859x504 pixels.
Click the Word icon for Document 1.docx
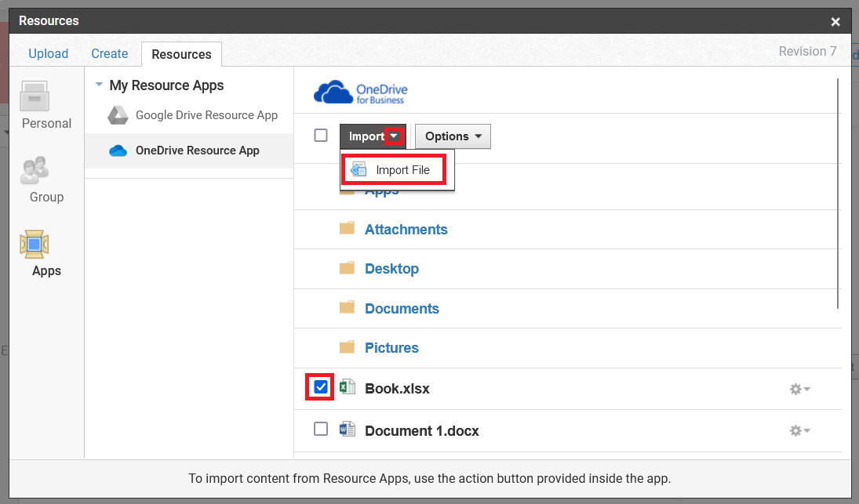[x=348, y=429]
